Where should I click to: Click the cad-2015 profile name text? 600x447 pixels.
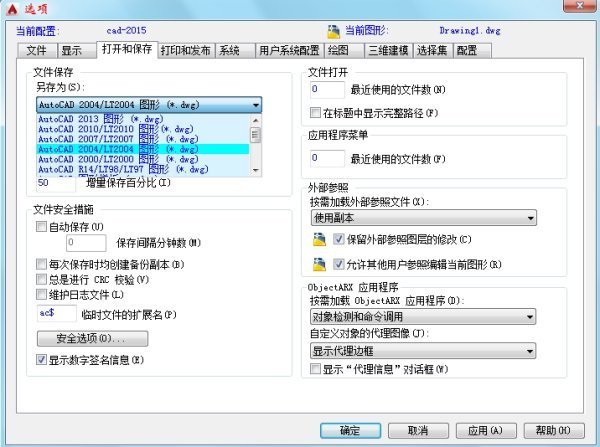click(126, 30)
